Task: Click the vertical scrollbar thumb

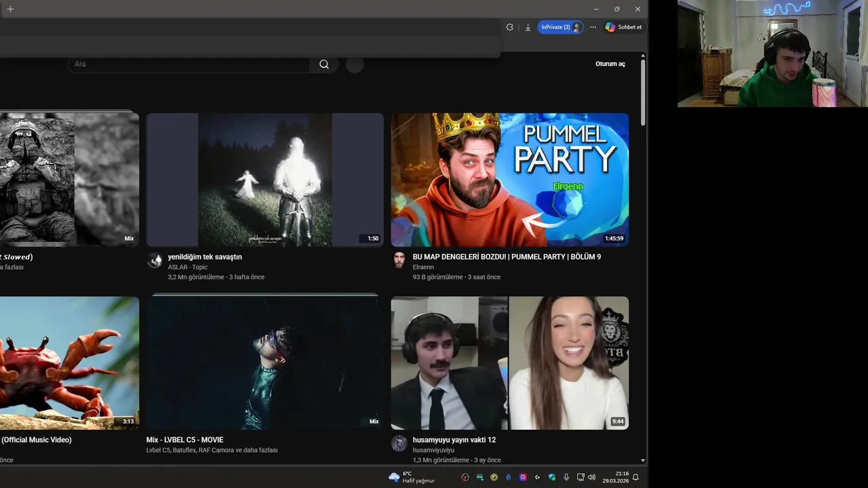Action: pyautogui.click(x=643, y=92)
